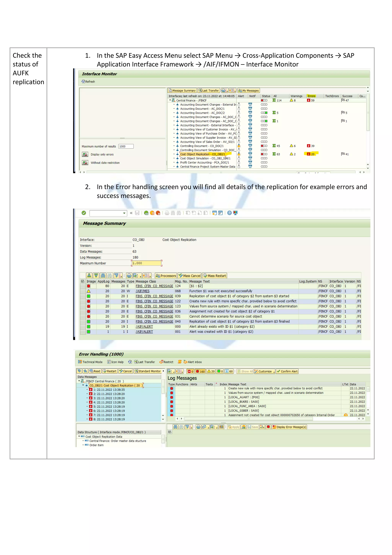Toggle the 60 info messages filter

click(229, 371)
